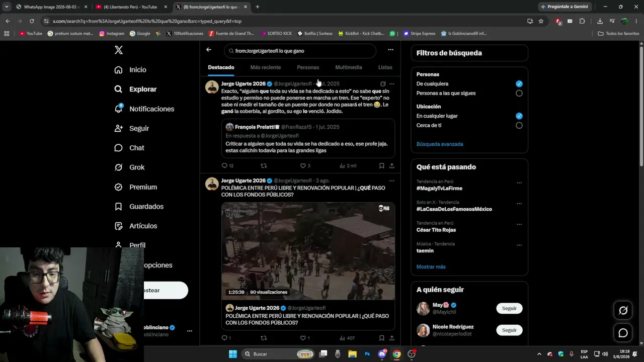The height and width of the screenshot is (362, 644).
Task: Open the Chrome tab search dropdown
Action: 7,7
